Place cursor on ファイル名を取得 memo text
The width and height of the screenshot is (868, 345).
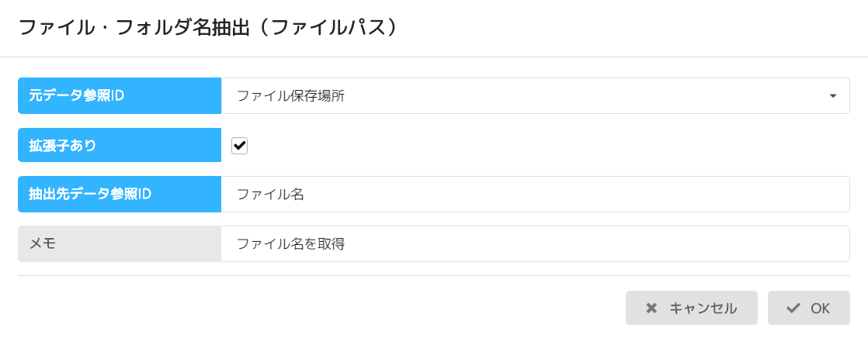coord(290,243)
